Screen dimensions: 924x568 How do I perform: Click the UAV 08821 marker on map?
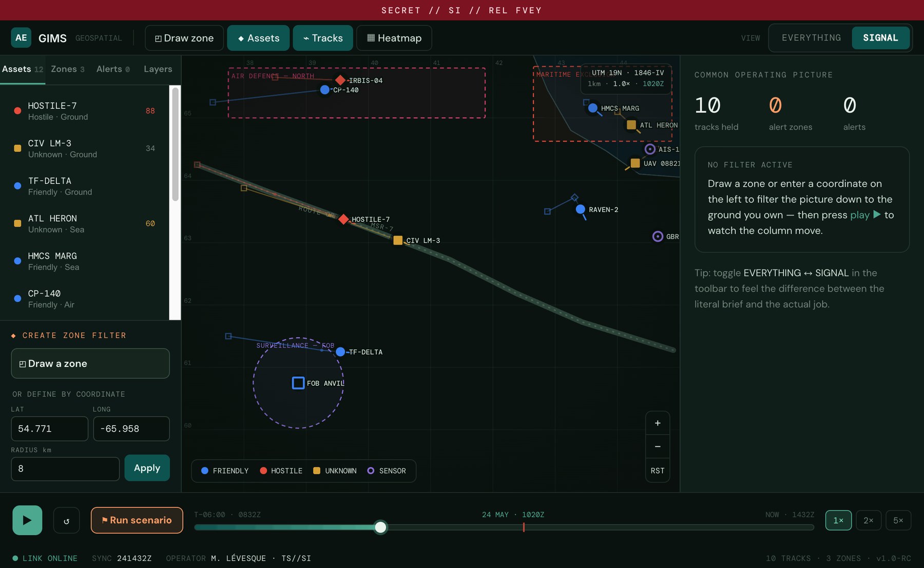click(635, 163)
